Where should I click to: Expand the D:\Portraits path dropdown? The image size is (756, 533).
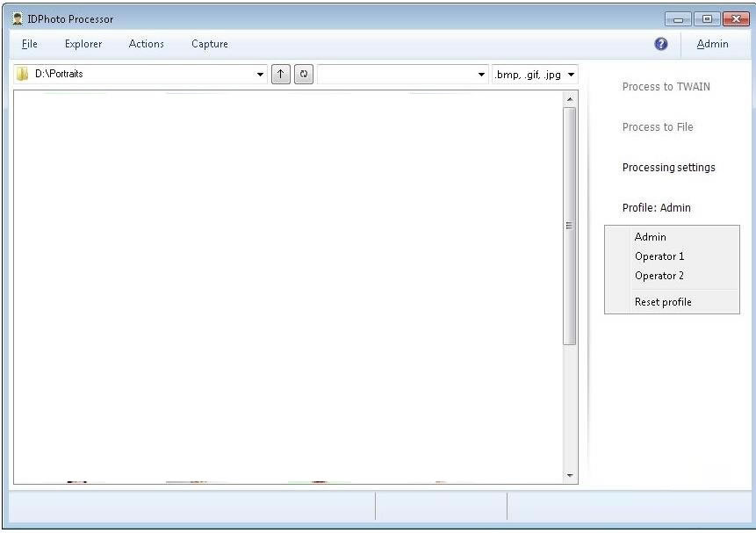point(260,74)
